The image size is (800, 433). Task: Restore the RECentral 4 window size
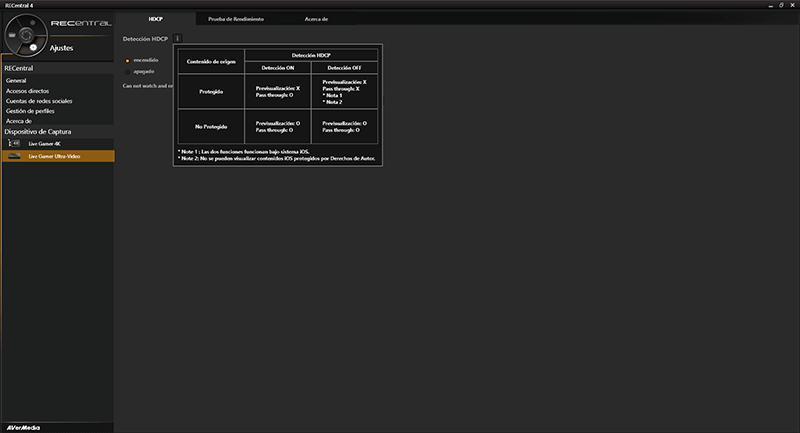781,5
